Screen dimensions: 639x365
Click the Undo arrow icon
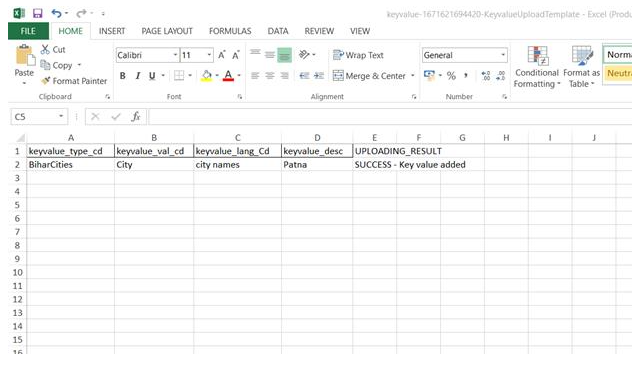point(57,13)
